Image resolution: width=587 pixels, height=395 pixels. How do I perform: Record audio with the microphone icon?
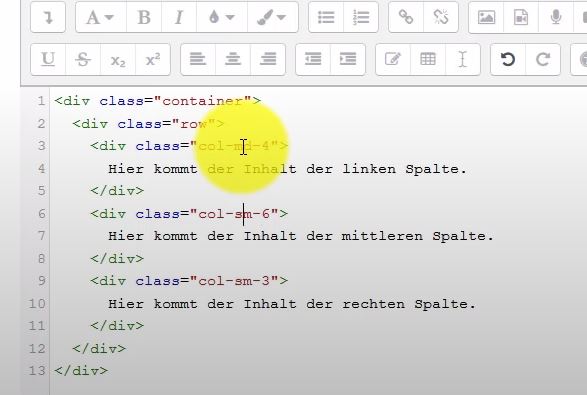[556, 17]
